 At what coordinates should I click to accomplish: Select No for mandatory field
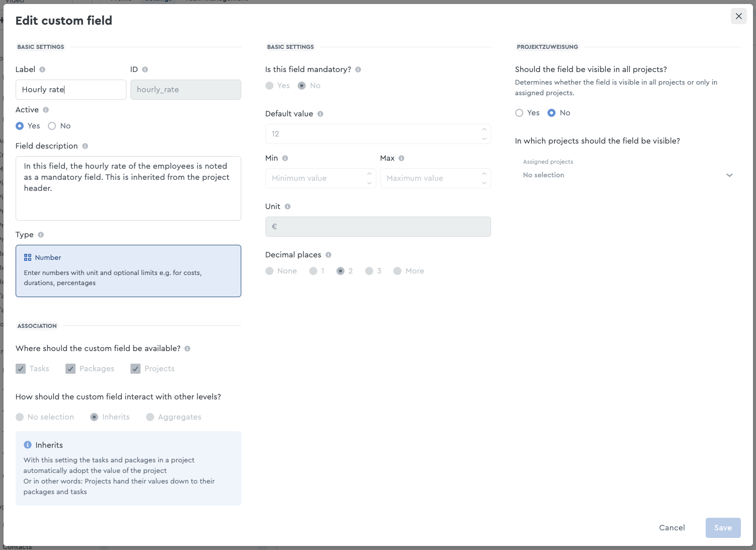coord(302,86)
